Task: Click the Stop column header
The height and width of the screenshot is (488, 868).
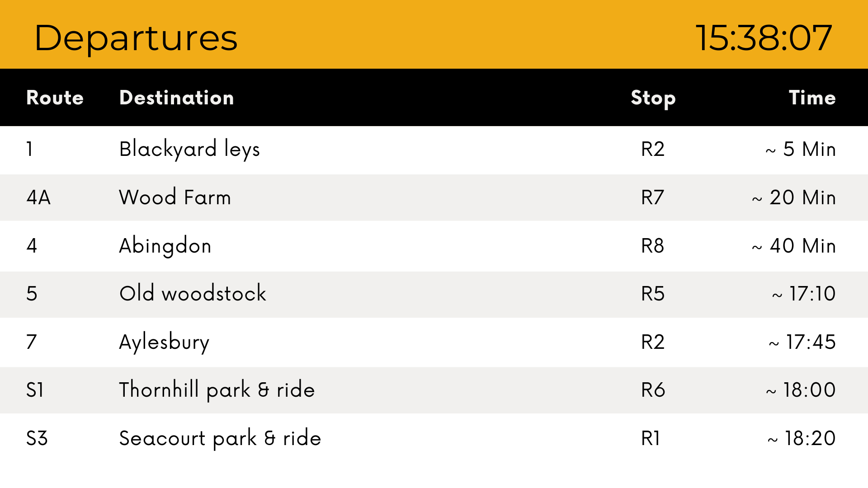Action: click(x=653, y=99)
